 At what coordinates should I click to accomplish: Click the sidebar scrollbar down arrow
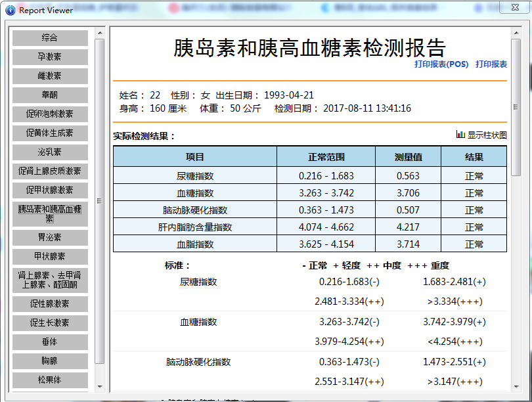(100, 386)
